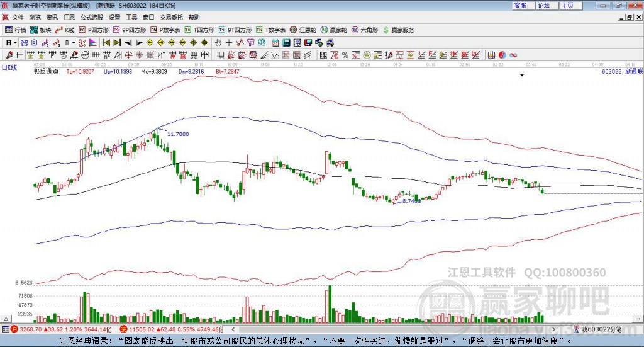Click 收603022分笔 status entry

(x=597, y=329)
